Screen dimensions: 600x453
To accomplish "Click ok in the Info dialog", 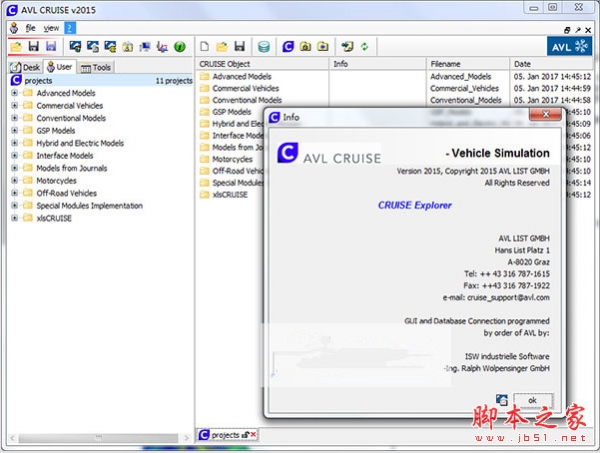I will 532,400.
